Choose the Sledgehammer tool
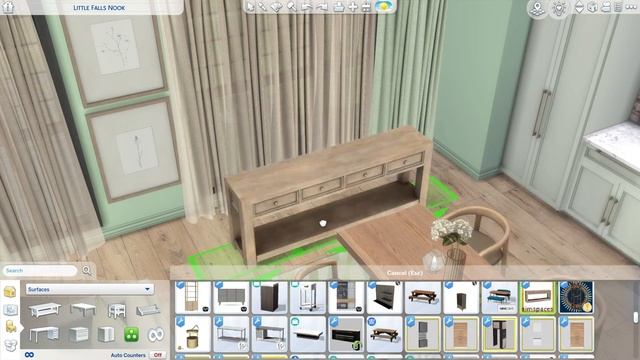 point(291,7)
